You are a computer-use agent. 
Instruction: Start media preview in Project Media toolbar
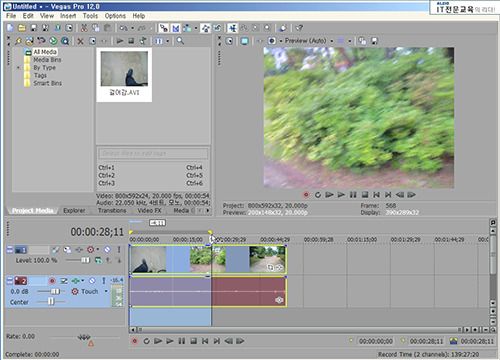120,41
